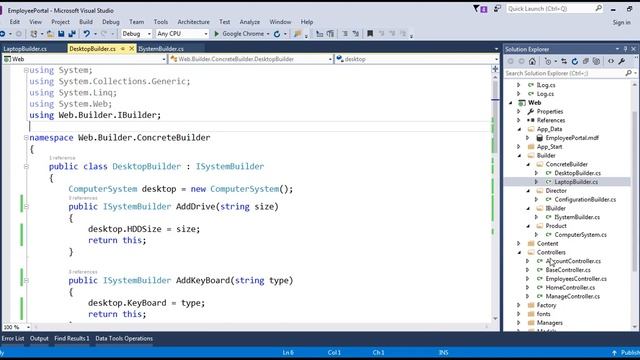This screenshot has width=640, height=360.
Task: Open Properties via the Solution Explorer wrench icon
Action: pos(622,61)
